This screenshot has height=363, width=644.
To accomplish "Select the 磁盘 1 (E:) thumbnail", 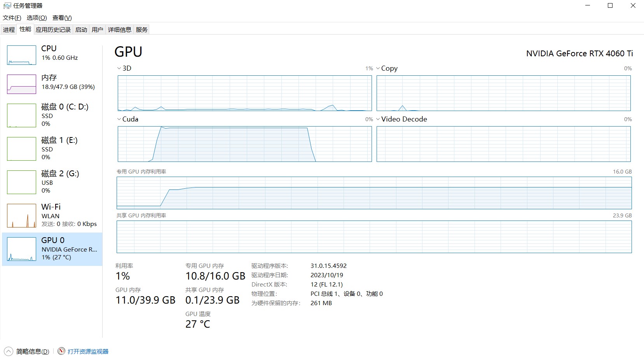I will tap(22, 149).
